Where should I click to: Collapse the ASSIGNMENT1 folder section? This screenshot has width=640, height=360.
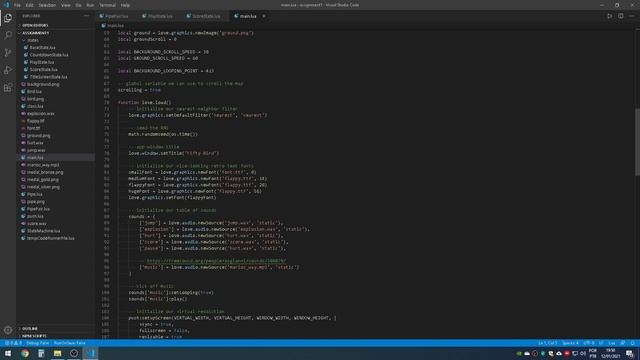click(36, 33)
